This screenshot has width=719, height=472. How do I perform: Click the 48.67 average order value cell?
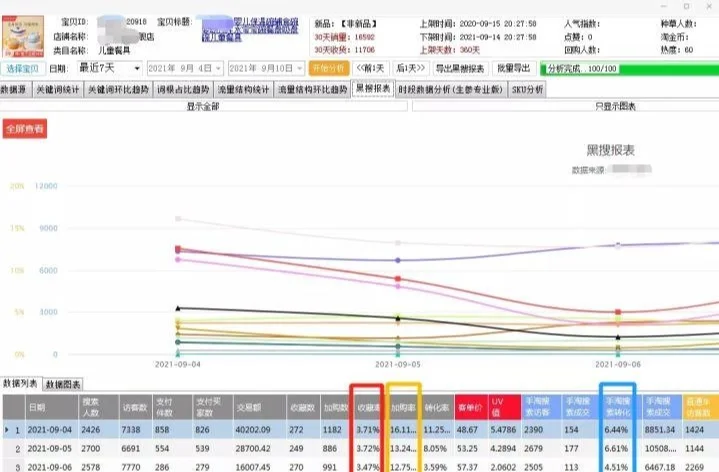(470, 430)
